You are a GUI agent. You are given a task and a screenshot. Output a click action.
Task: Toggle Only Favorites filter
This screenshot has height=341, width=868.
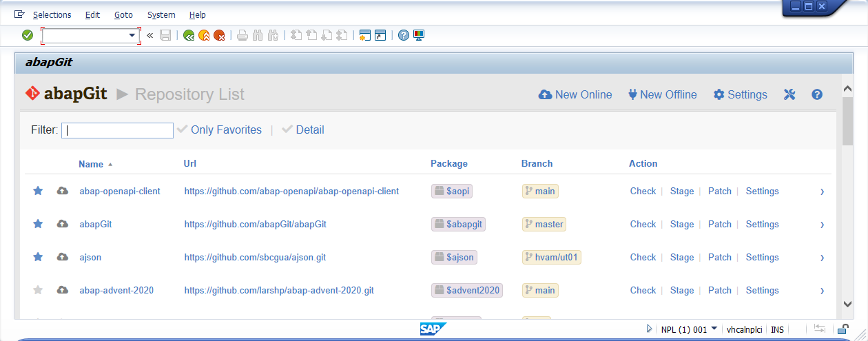[x=219, y=130]
